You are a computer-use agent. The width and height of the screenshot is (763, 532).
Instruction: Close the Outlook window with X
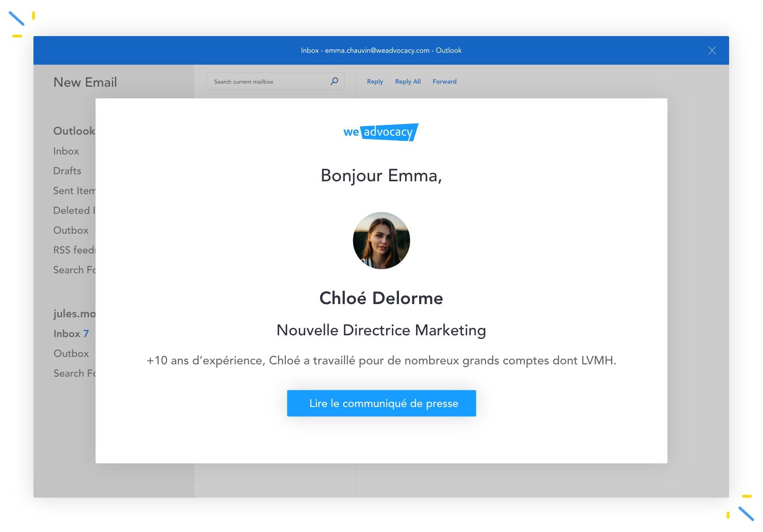click(x=712, y=51)
